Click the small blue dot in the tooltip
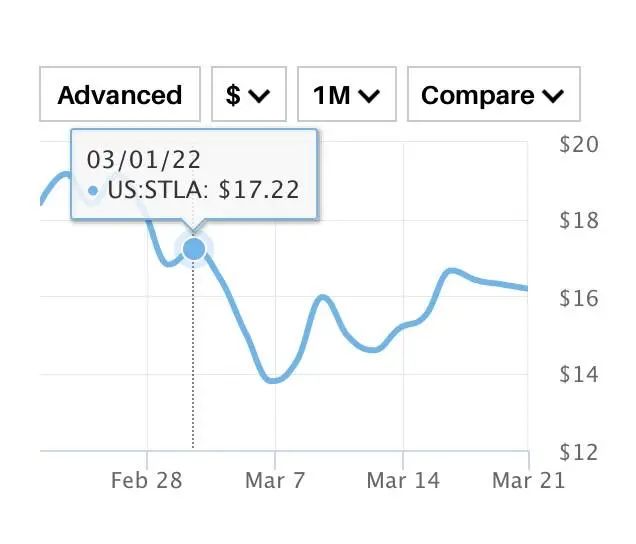The width and height of the screenshot is (636, 544). [x=93, y=190]
